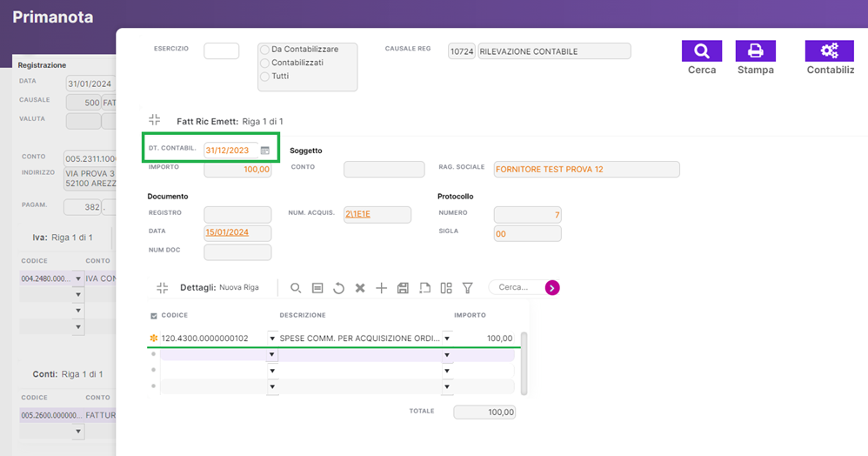Click the 005.2600.000000 cell in Conti section
The image size is (868, 456).
51,415
